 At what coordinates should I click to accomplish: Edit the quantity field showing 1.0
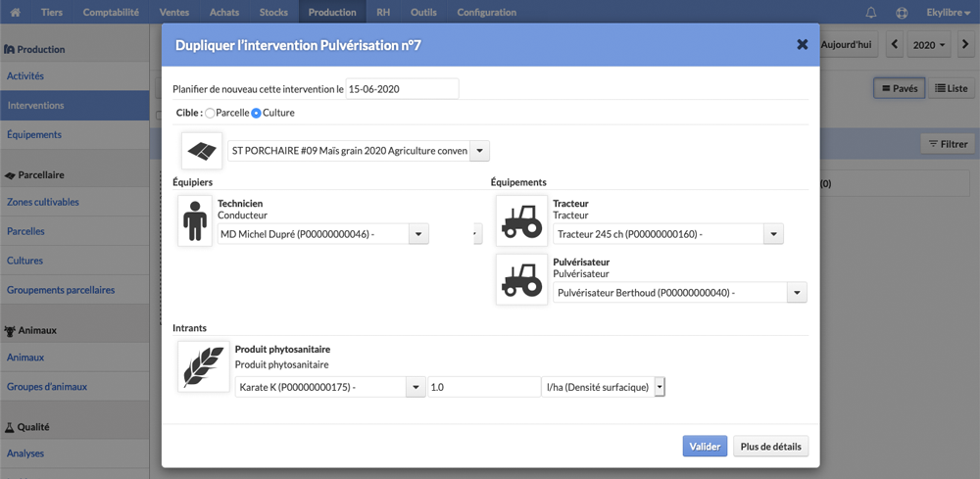point(484,387)
